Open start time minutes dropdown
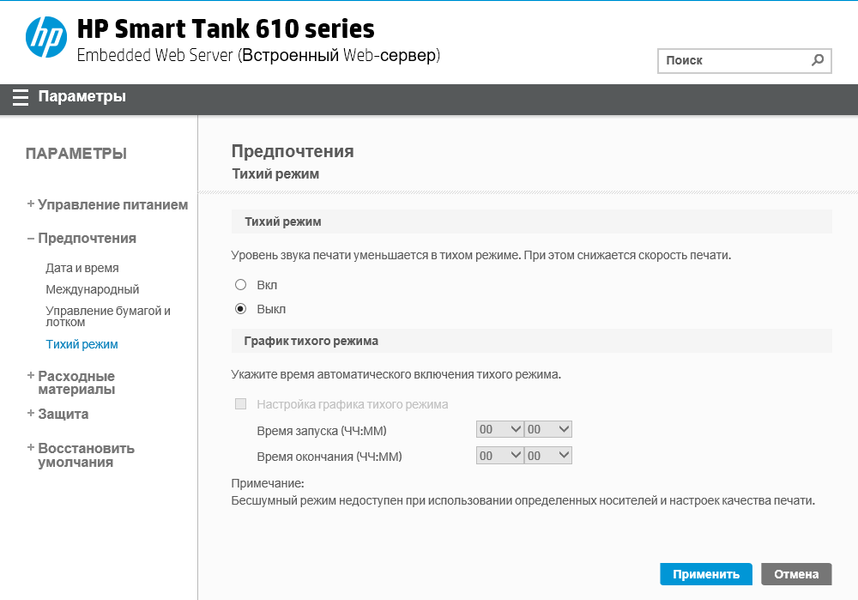The image size is (858, 600). tap(548, 429)
